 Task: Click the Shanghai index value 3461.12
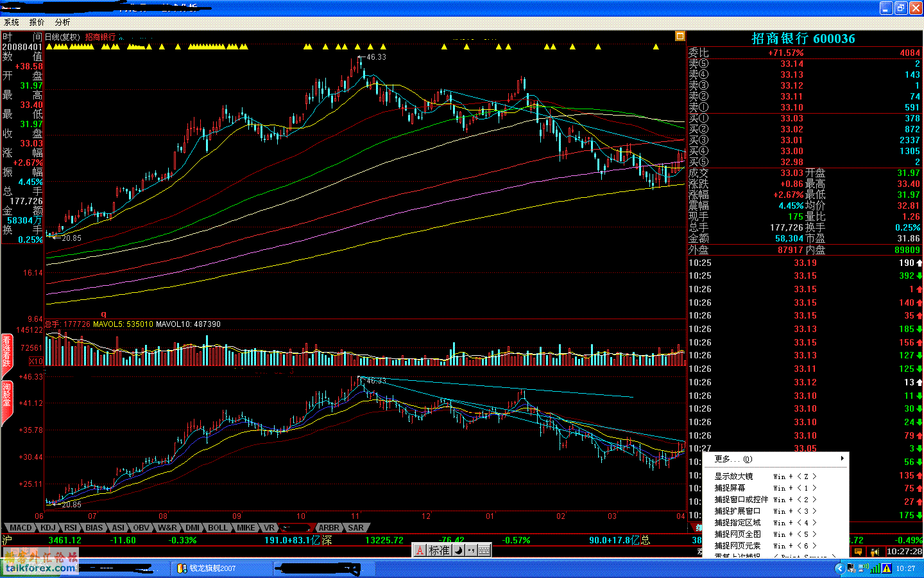(65, 540)
